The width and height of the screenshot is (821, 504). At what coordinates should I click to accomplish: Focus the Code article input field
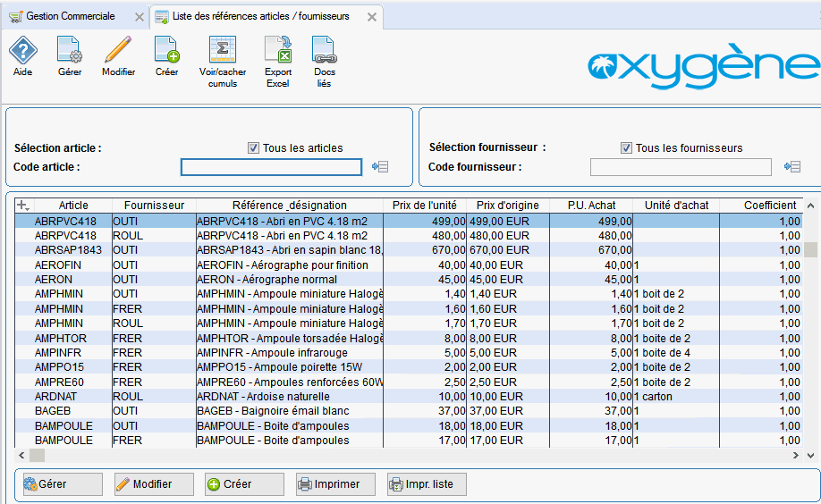pos(271,167)
